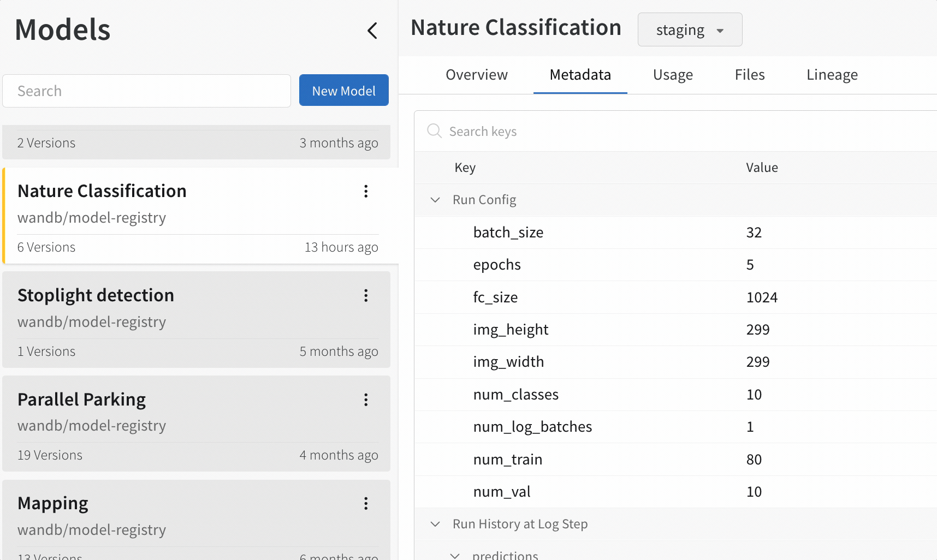Open the Mapping model options menu
This screenshot has width=937, height=560.
366,503
